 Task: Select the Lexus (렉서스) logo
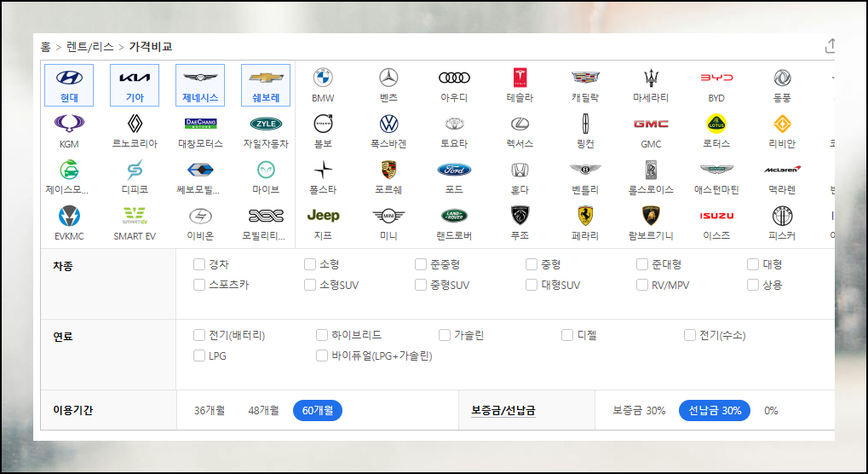tap(520, 124)
